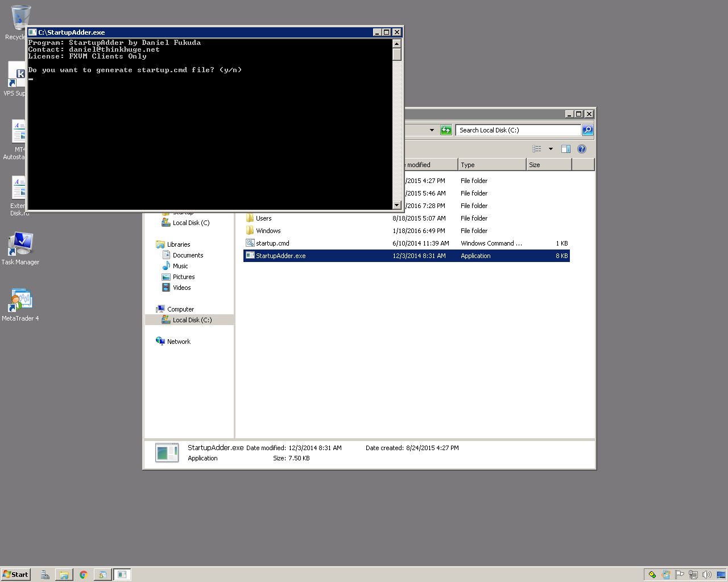
Task: Open Explorer help via question mark icon
Action: [x=581, y=149]
